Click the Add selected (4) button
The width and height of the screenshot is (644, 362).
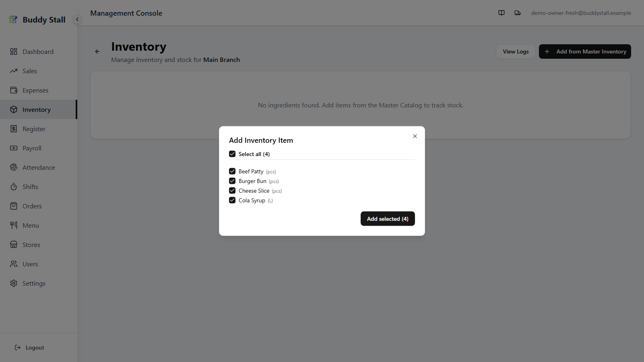click(x=388, y=219)
